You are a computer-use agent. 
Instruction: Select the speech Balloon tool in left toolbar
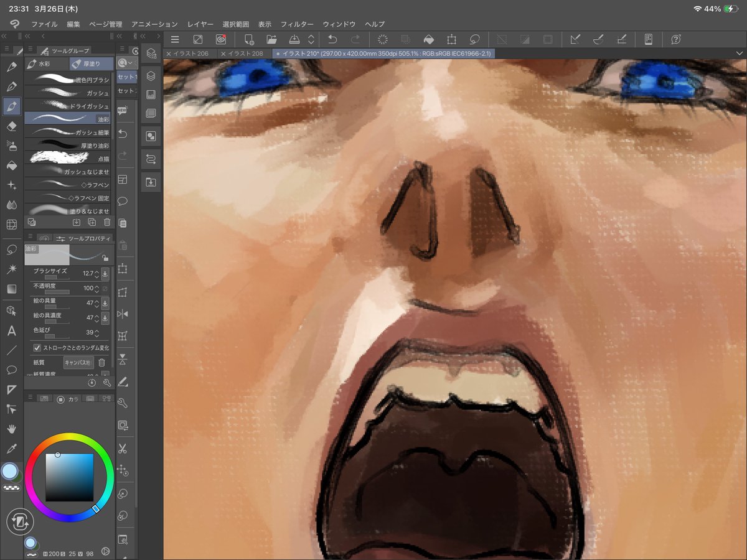(x=11, y=370)
